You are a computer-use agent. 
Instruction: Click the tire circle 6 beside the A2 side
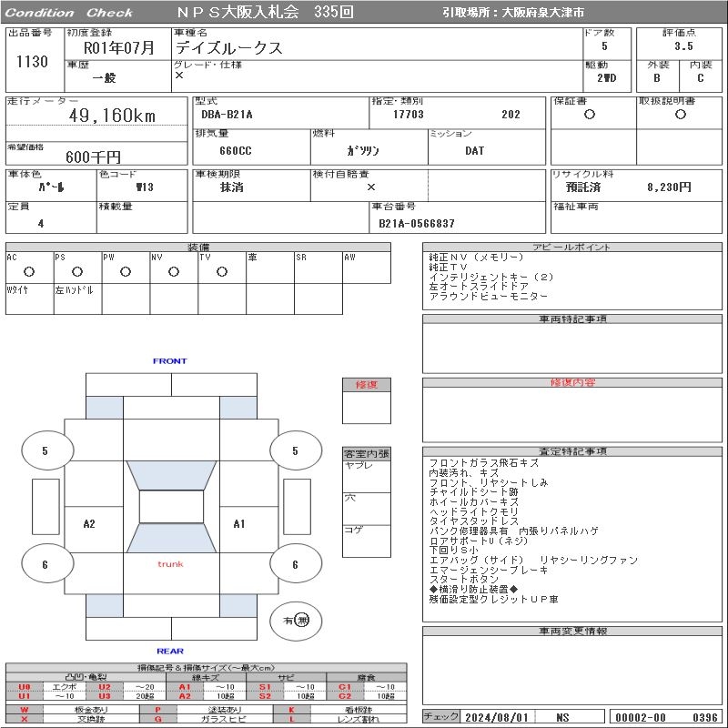(47, 564)
